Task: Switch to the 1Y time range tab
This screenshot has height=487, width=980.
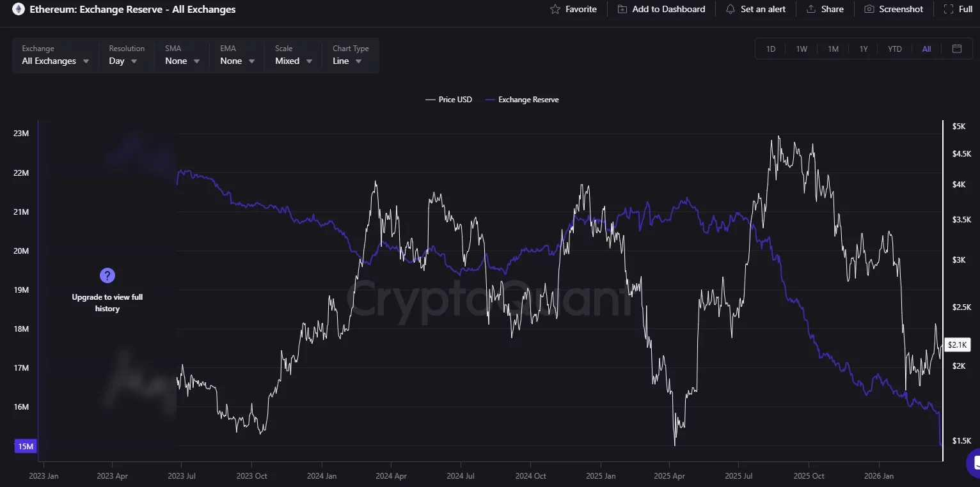Action: click(x=864, y=49)
